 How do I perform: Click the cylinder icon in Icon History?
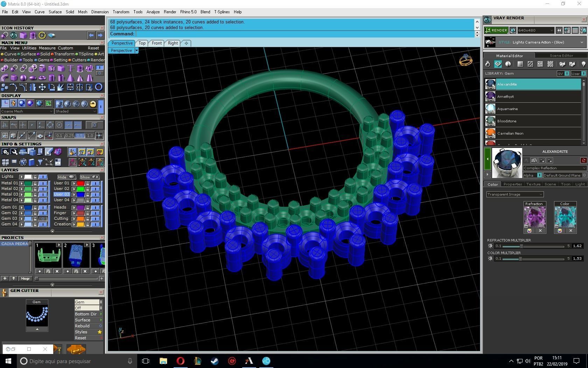[x=33, y=35]
